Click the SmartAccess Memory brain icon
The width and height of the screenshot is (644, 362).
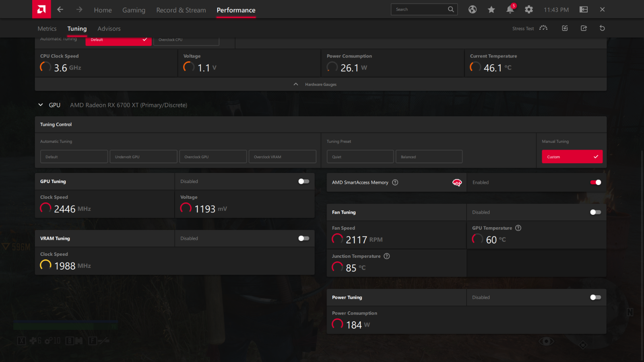pos(457,182)
